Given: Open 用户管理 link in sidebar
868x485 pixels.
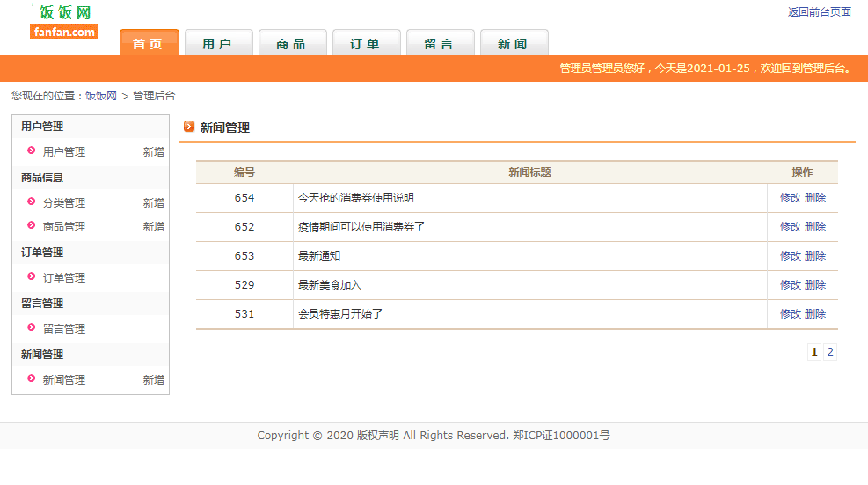Looking at the screenshot, I should pyautogui.click(x=64, y=152).
